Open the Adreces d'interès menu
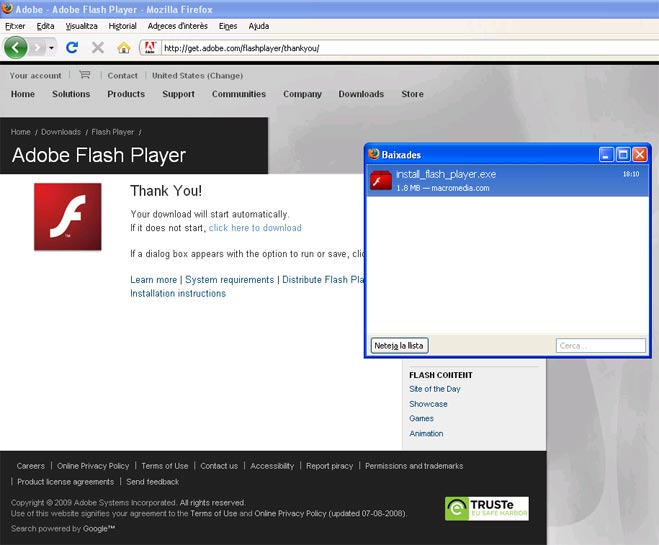The image size is (659, 545). point(177,26)
